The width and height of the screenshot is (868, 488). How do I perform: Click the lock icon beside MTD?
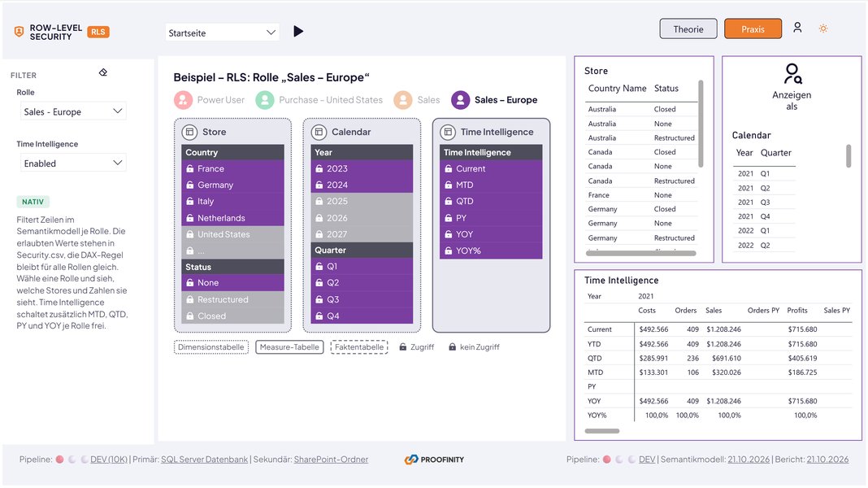449,185
